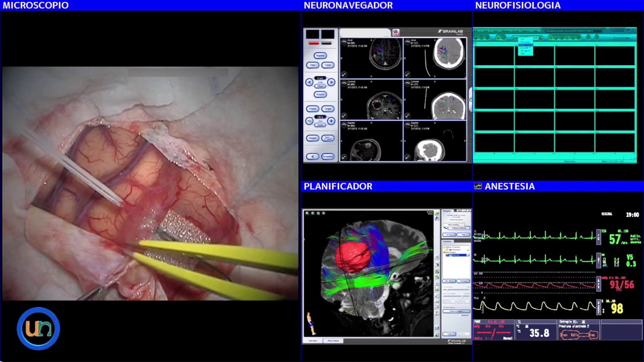The width and height of the screenshot is (644, 362).
Task: Maximize the Sagittal MR view with expand icon
Action: pos(344,157)
